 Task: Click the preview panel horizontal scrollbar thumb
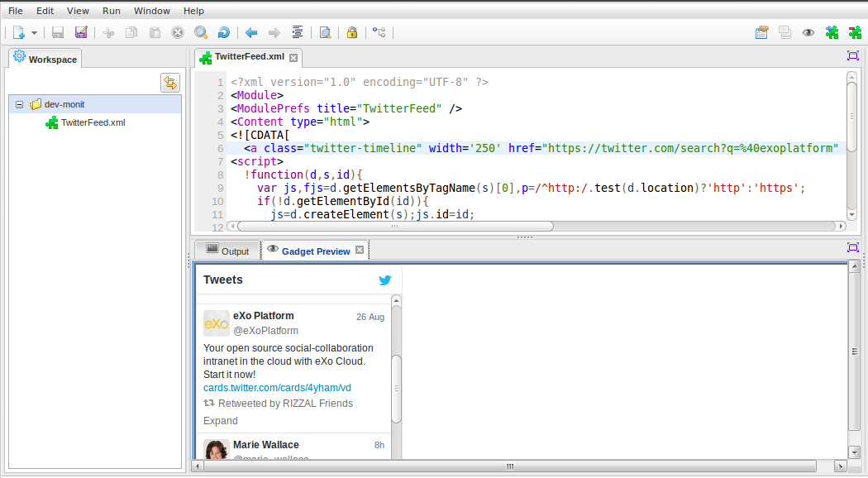pos(510,466)
